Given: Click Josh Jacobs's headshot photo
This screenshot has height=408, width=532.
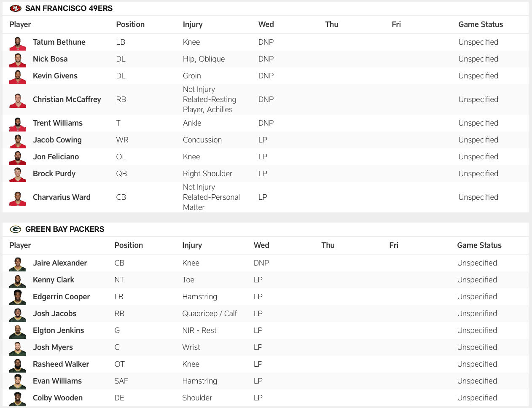Looking at the screenshot, I should (x=17, y=313).
